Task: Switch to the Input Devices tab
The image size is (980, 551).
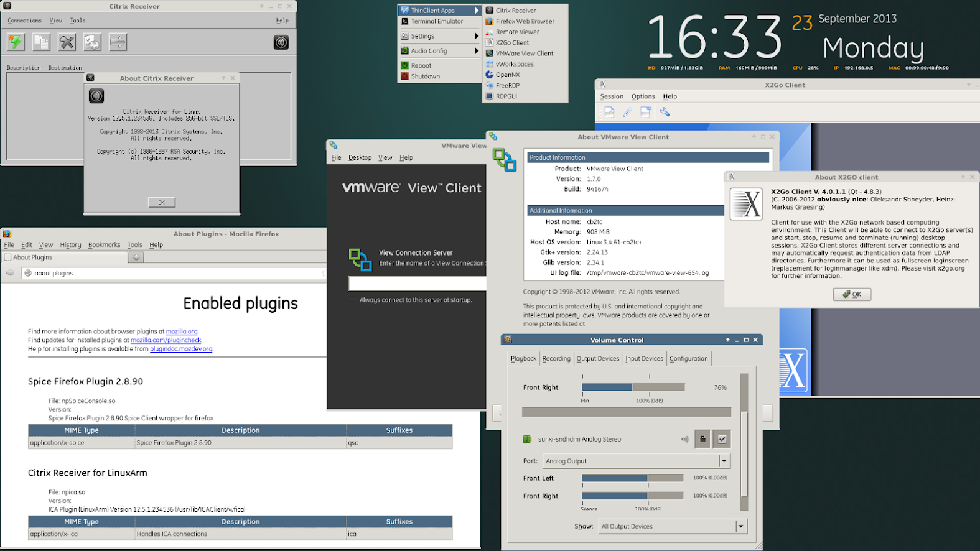Action: [644, 358]
